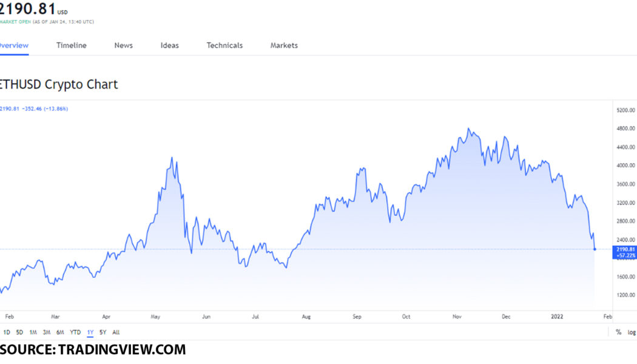Show All available price history
This screenshot has width=637, height=364.
click(x=116, y=332)
